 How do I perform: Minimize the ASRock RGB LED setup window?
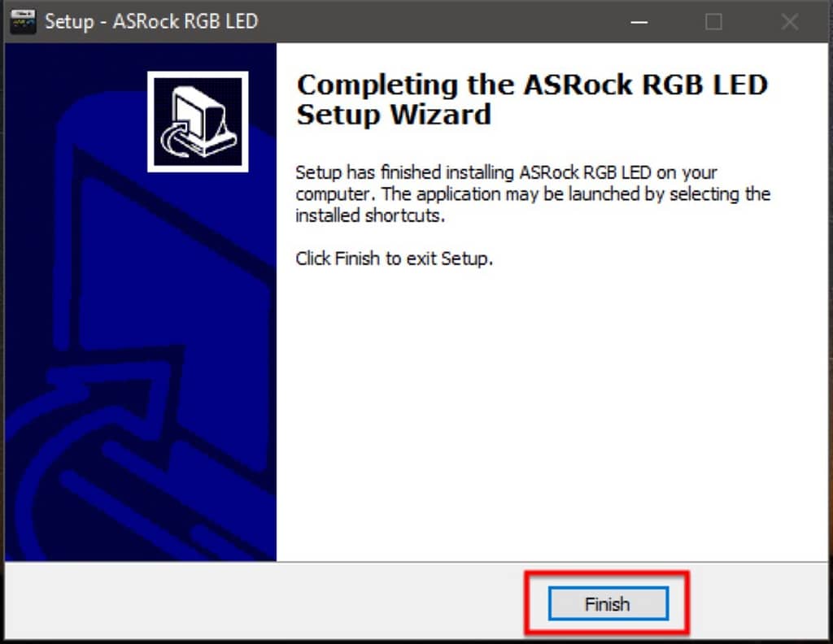point(639,22)
